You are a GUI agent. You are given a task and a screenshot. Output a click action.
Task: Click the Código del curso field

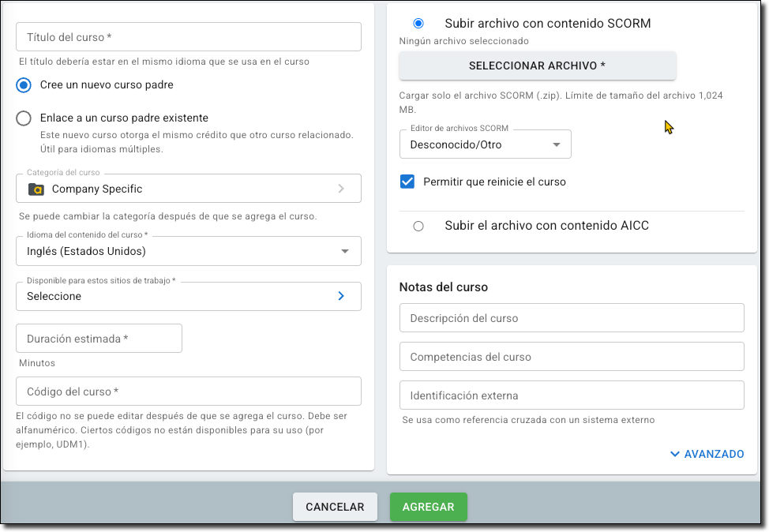tap(189, 392)
